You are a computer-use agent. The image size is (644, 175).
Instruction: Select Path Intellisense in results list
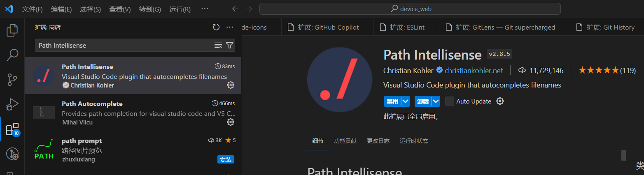133,76
